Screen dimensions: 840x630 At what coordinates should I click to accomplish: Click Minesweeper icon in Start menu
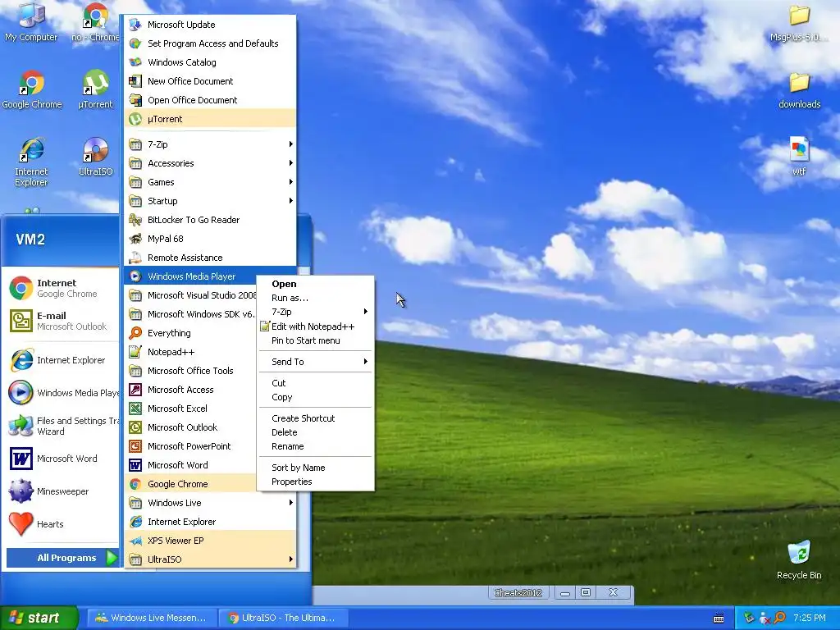click(x=21, y=491)
